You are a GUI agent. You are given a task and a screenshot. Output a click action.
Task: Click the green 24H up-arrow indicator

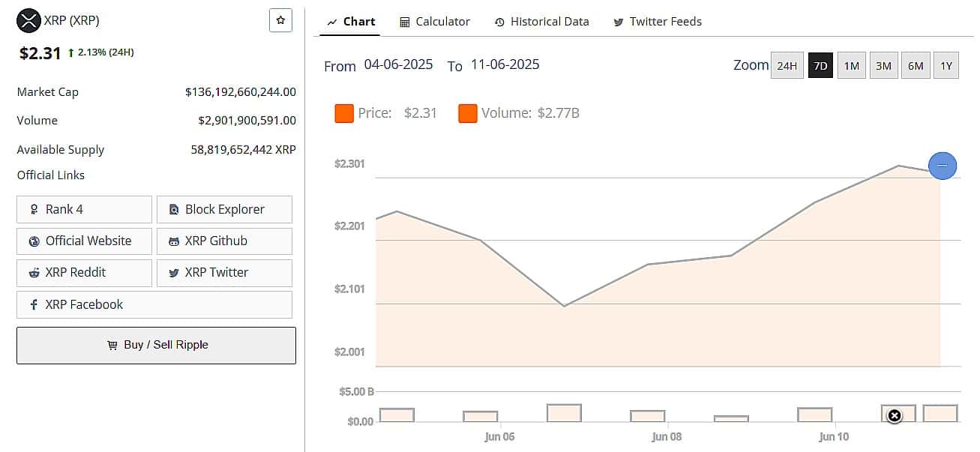71,52
